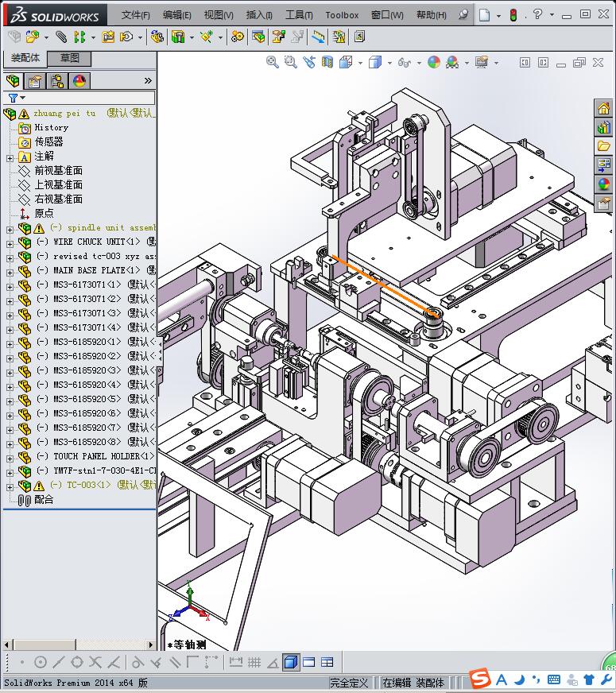Toggle the 3D view button in bottom toolbar
Viewport: 616px width, 693px height.
click(x=290, y=662)
